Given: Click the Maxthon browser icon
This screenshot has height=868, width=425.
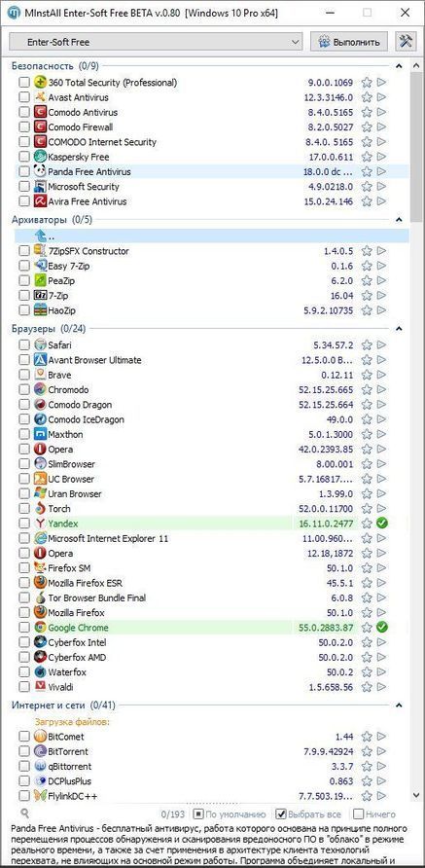Looking at the screenshot, I should pyautogui.click(x=40, y=435).
